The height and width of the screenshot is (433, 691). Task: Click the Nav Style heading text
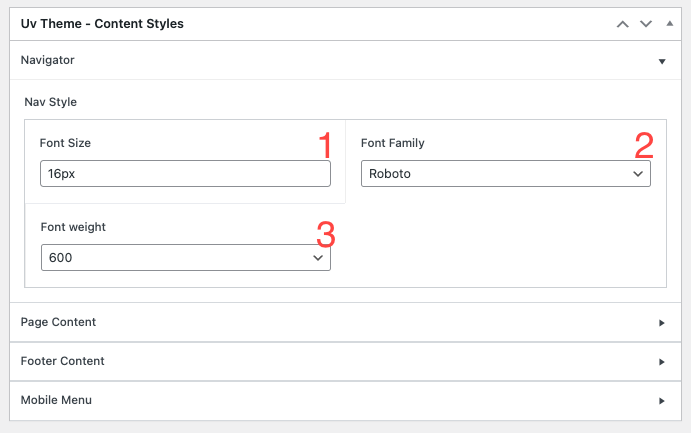(50, 102)
